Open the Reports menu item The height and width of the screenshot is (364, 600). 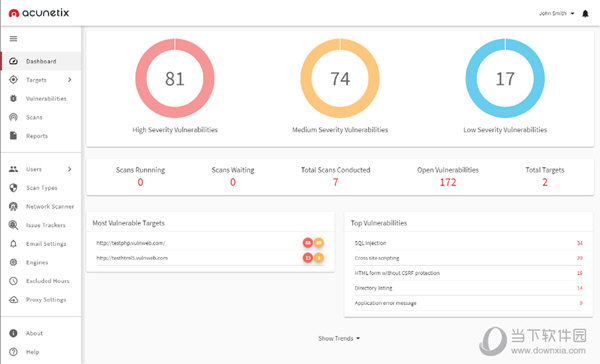[41, 135]
